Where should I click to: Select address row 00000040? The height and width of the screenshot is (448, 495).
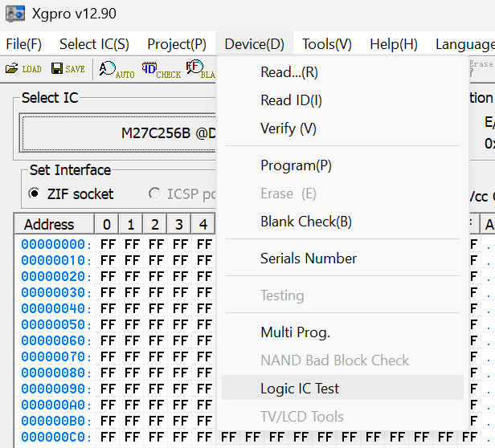pos(56,308)
